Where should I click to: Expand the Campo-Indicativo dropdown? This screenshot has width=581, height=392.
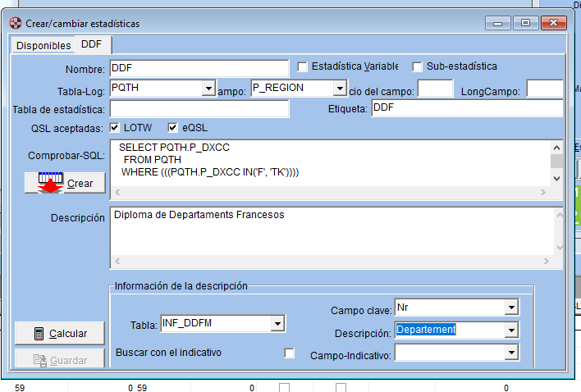[x=511, y=353]
